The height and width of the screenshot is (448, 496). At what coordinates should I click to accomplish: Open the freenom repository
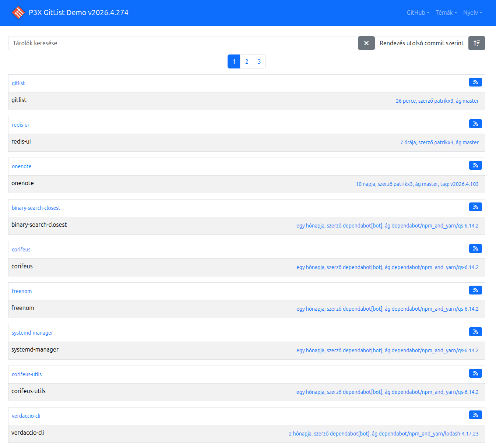click(21, 291)
